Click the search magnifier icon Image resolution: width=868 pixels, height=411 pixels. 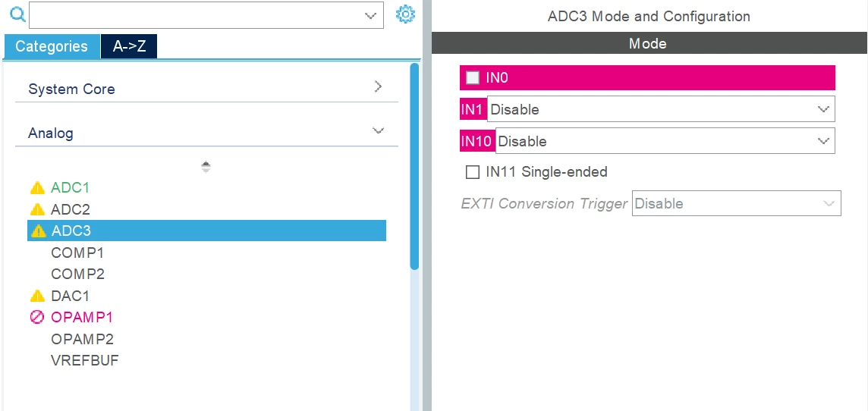tap(18, 15)
